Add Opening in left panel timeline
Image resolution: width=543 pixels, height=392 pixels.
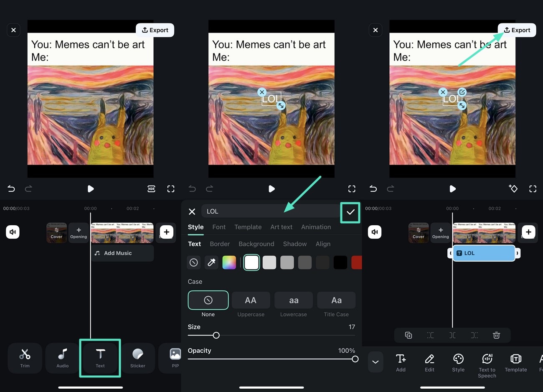(79, 233)
